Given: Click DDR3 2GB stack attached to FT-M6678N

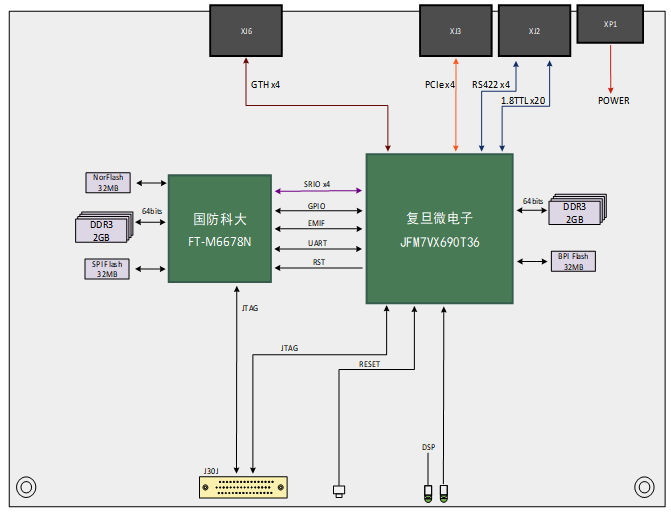Looking at the screenshot, I should tap(104, 227).
